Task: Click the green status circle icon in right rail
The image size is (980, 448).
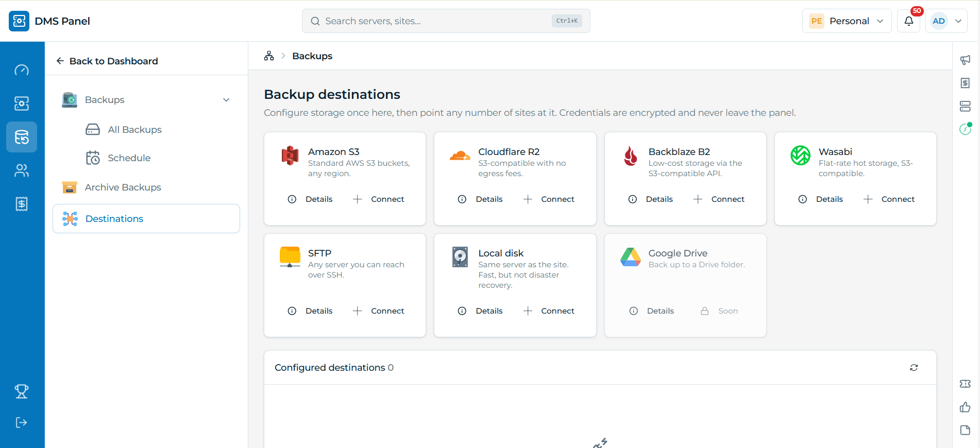Action: [965, 129]
